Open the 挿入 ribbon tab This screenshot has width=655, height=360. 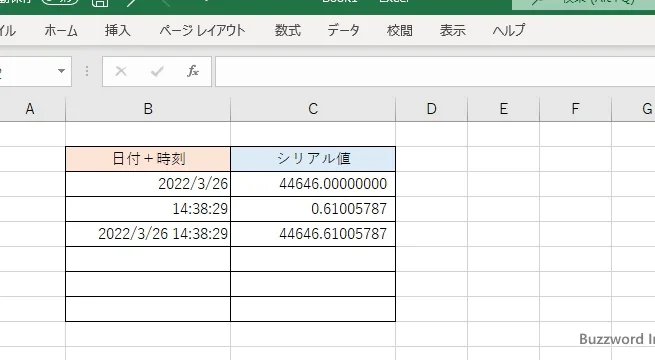(x=117, y=30)
